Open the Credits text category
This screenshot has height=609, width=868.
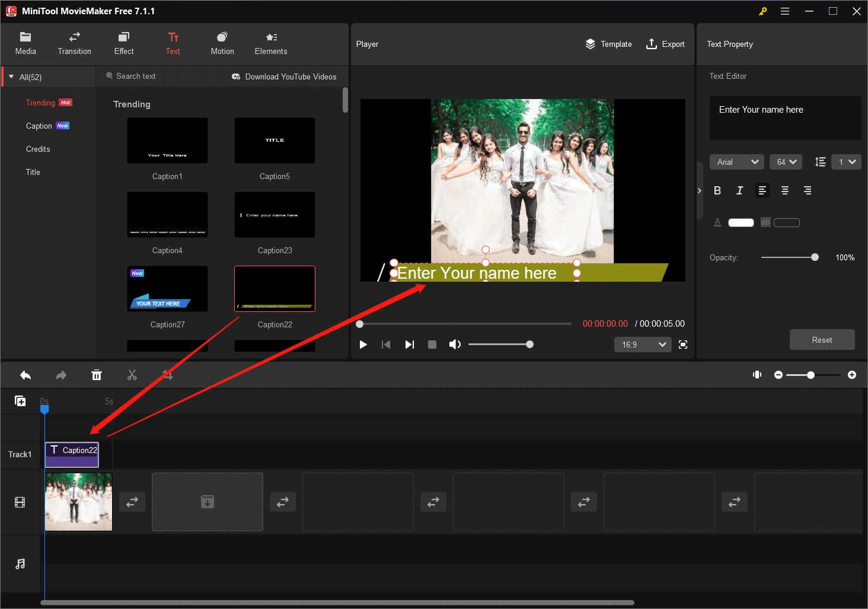pos(38,149)
